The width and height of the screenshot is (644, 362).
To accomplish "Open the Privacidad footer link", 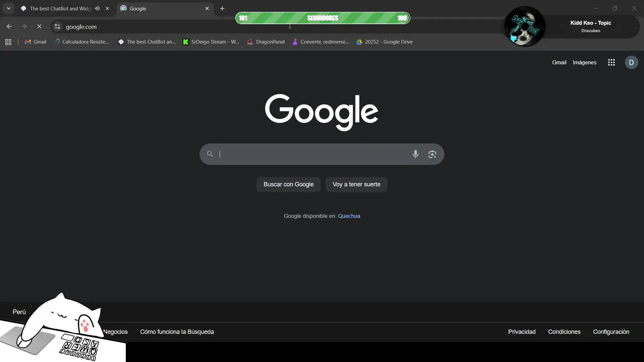I will click(522, 332).
